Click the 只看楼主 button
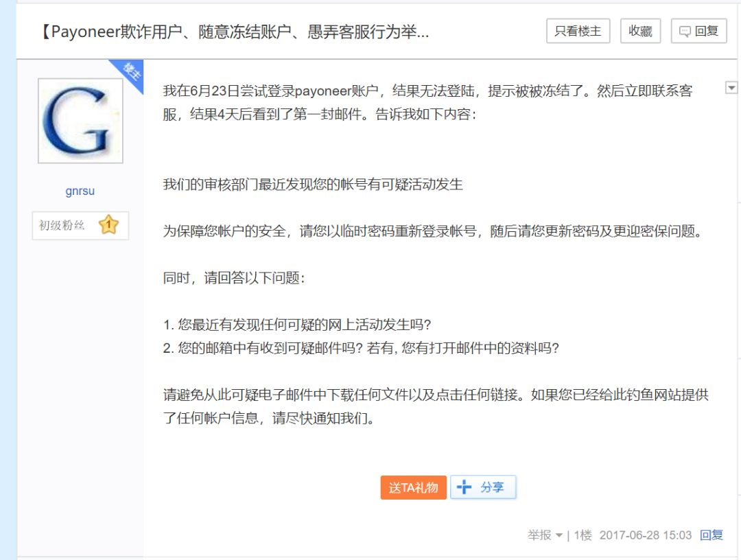 (x=578, y=31)
